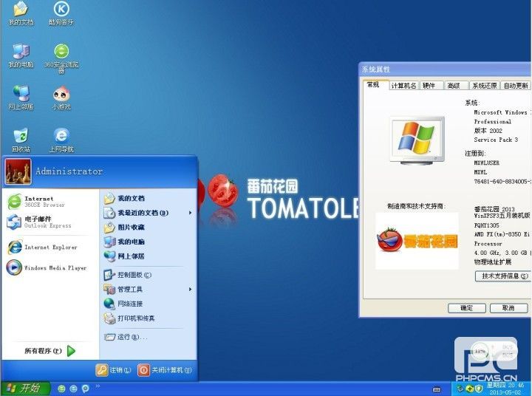Click the 开始 Start button
Image resolution: width=532 pixels, height=396 pixels.
coord(25,388)
